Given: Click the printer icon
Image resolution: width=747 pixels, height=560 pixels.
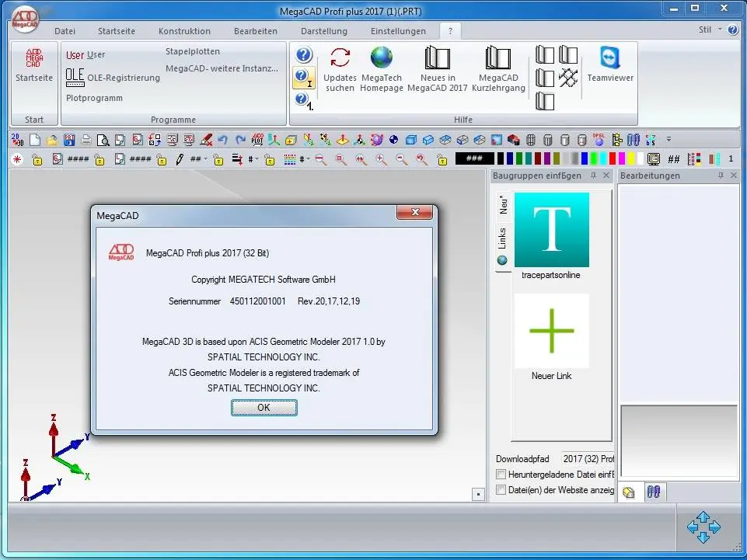Looking at the screenshot, I should [86, 140].
